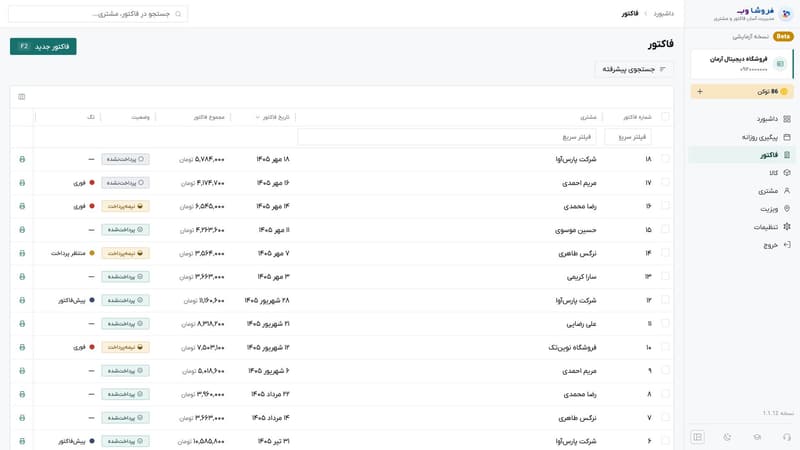Click the فاکتور جدید new invoice button
This screenshot has width=800, height=450.
point(43,46)
